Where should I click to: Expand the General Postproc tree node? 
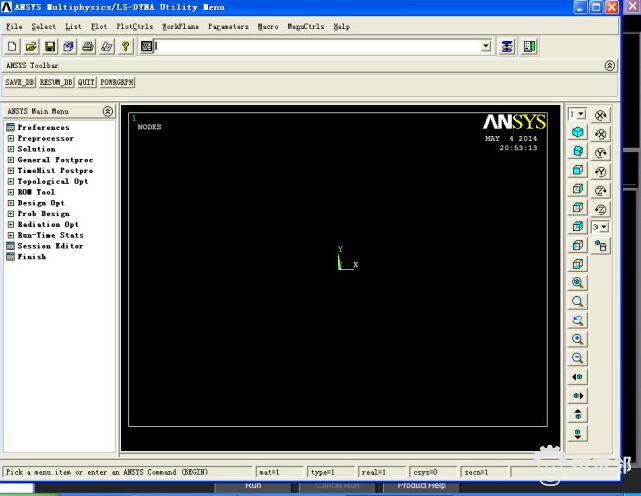(x=11, y=160)
